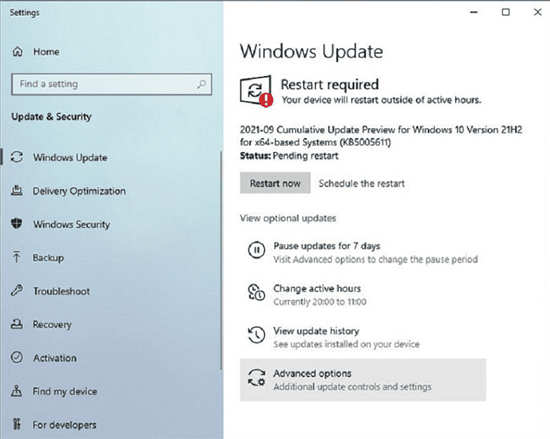Click the search magnifier icon
550x439 pixels.
tap(201, 84)
